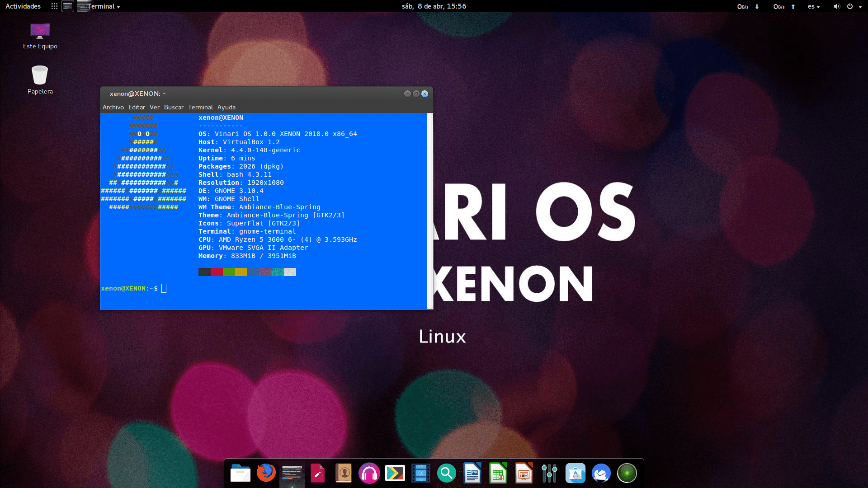Open the mixer sliders settings dock icon
868x488 pixels.
pyautogui.click(x=549, y=474)
